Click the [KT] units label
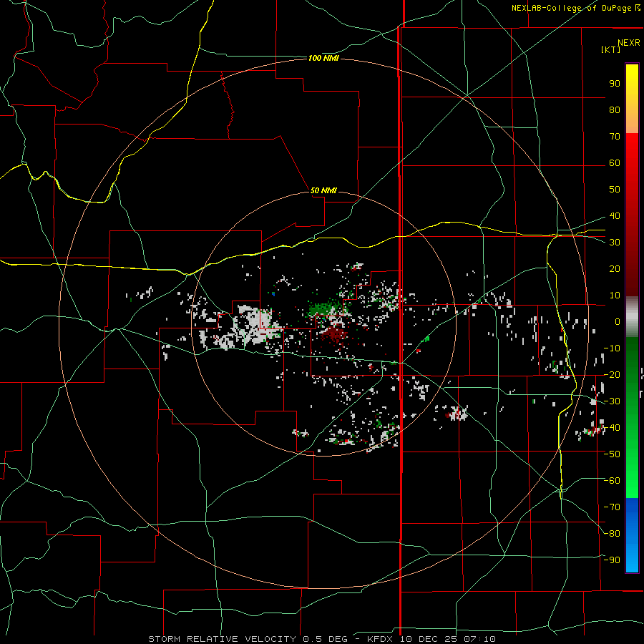The width and height of the screenshot is (644, 644). 610,49
